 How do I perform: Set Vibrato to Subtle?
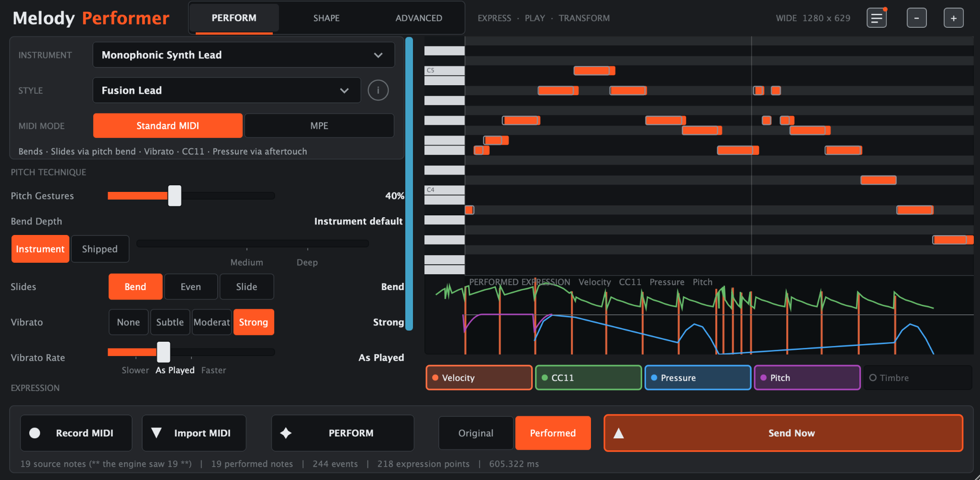[x=170, y=322]
